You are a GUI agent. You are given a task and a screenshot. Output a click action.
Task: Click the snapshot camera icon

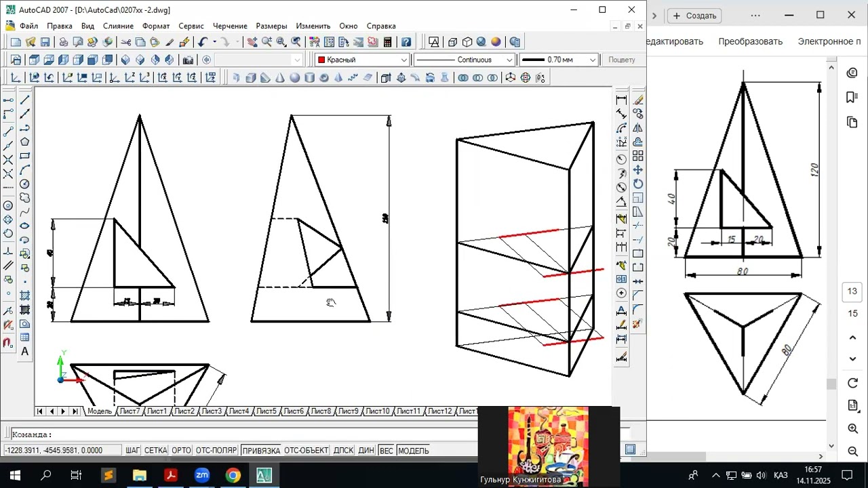tap(188, 60)
